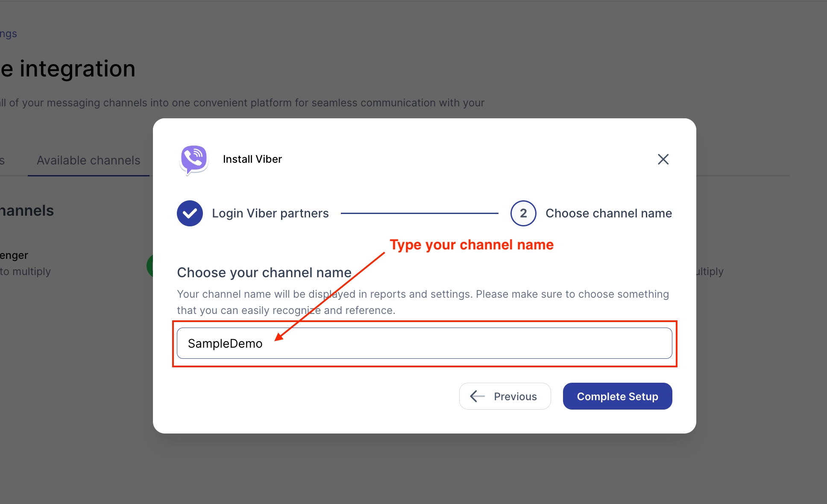Click the Messenger channel name in background

pyautogui.click(x=14, y=255)
